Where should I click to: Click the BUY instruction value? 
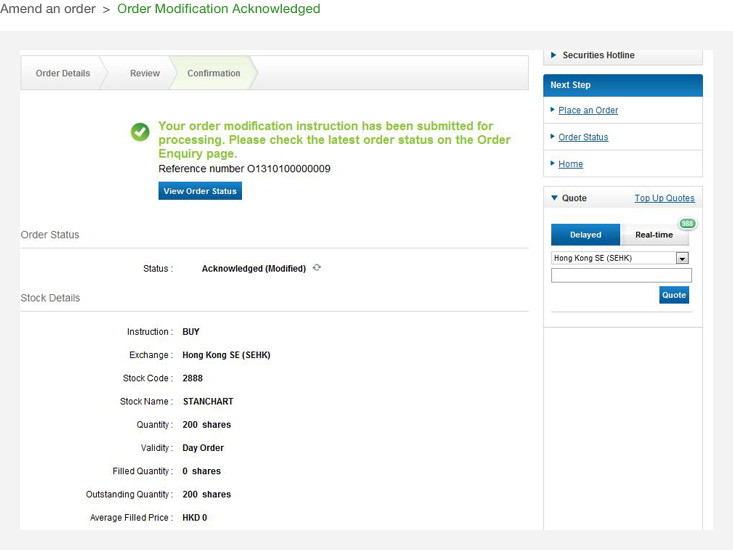coord(191,332)
